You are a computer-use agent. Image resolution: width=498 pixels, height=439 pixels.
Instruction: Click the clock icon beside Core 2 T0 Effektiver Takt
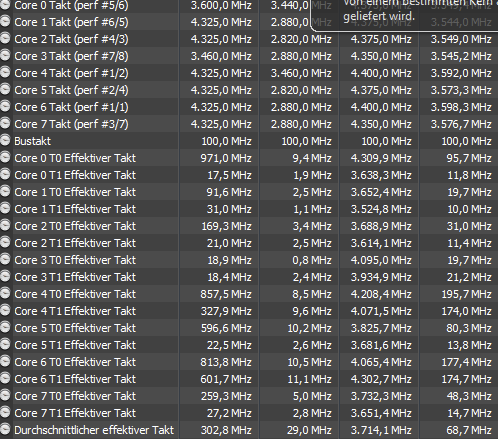[x=5, y=226]
